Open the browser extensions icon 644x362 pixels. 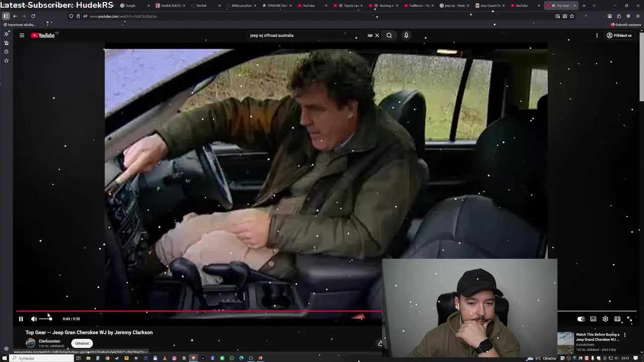(x=619, y=16)
